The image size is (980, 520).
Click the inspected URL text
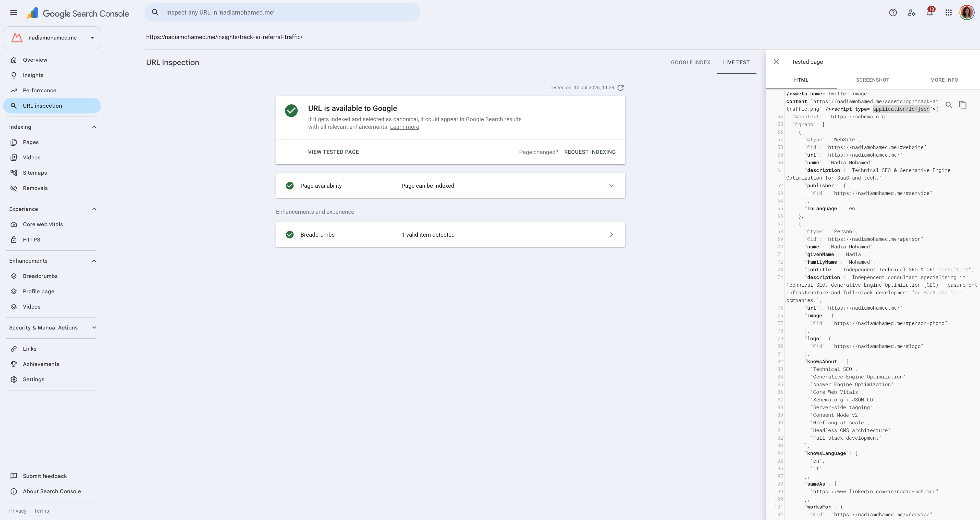pyautogui.click(x=224, y=37)
